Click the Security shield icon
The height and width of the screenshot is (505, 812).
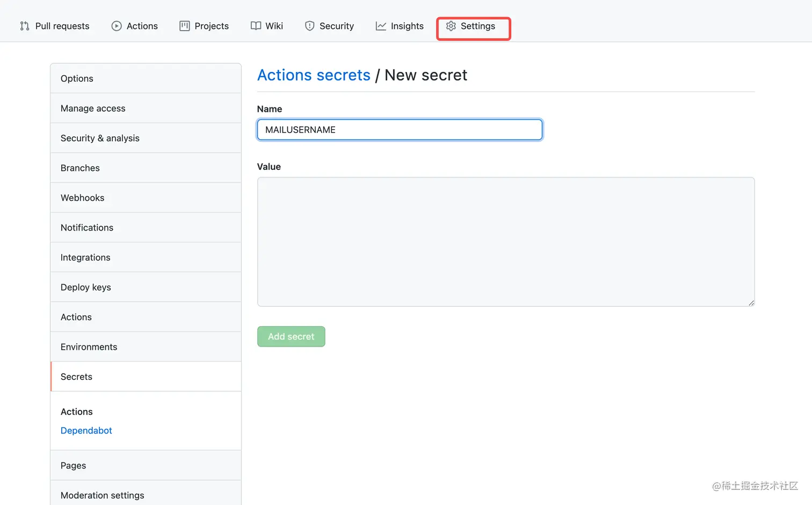click(310, 26)
